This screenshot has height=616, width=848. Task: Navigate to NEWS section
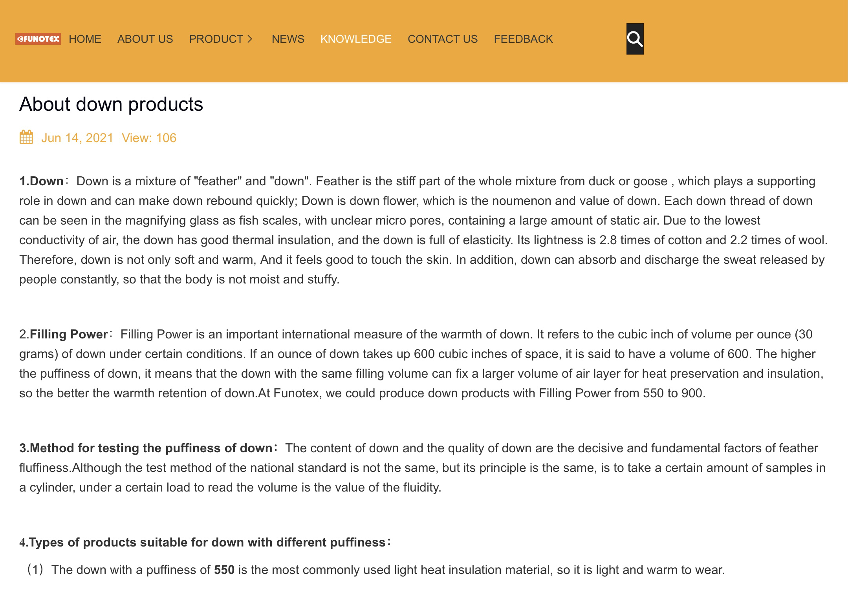pos(288,39)
